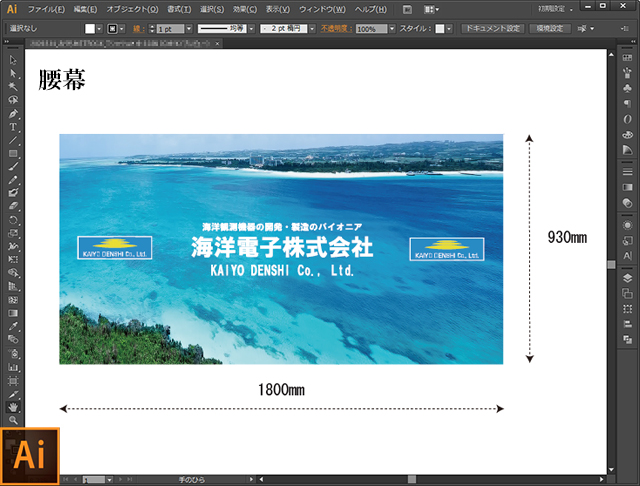Select the Direct Selection tool
This screenshot has height=486, width=640.
coord(13,73)
